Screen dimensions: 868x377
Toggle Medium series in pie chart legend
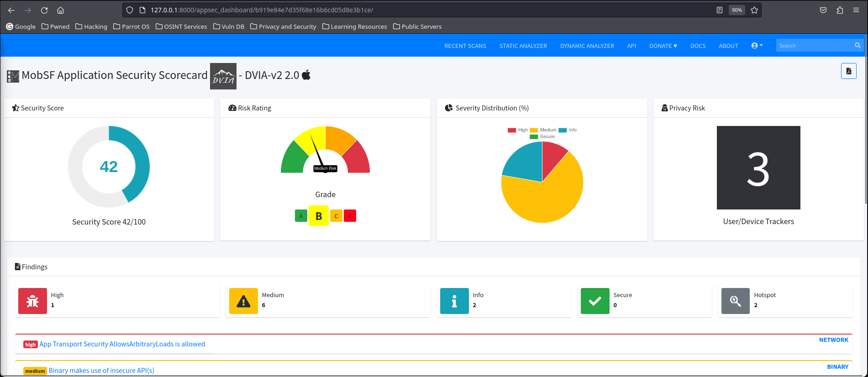pyautogui.click(x=543, y=130)
